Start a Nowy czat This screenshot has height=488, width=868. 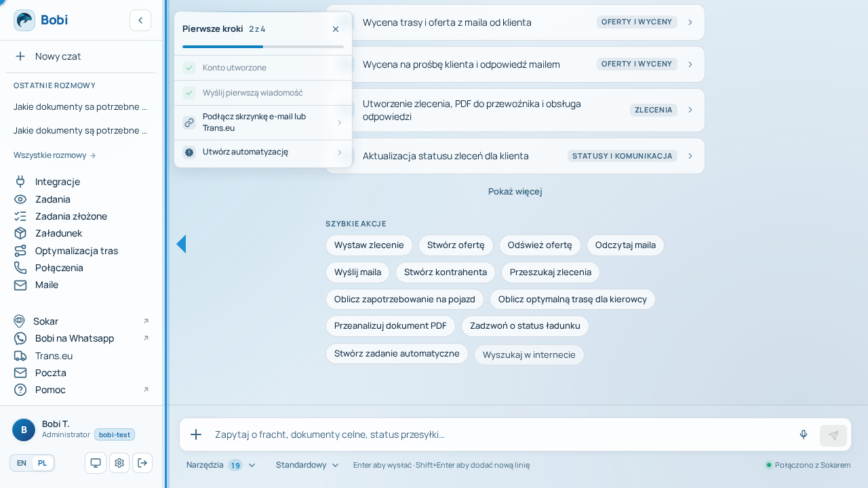tap(81, 56)
